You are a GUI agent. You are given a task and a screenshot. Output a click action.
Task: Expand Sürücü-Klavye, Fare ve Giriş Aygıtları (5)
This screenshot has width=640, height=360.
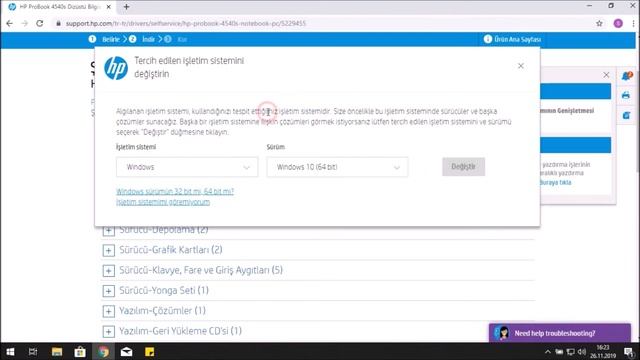[109, 271]
